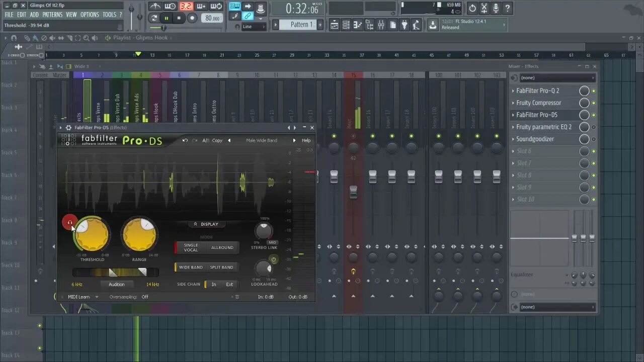The height and width of the screenshot is (362, 644).
Task: Click the transport stop button
Action: click(179, 18)
